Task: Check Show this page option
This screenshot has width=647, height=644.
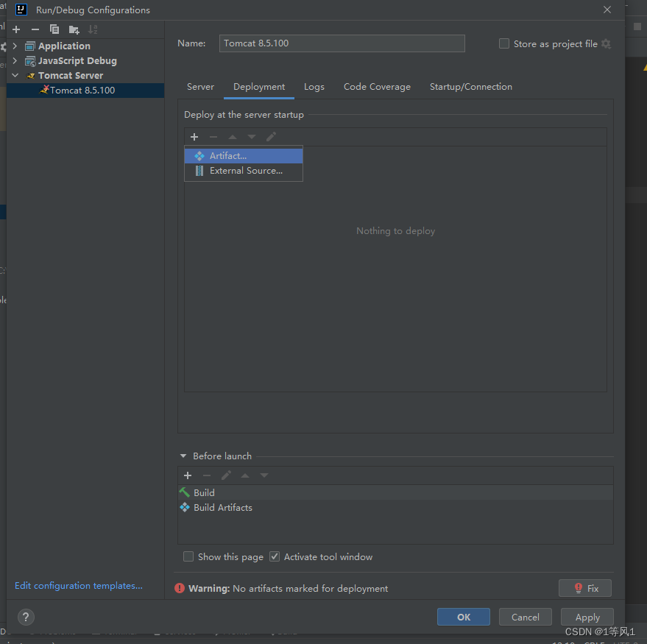Action: click(x=188, y=557)
